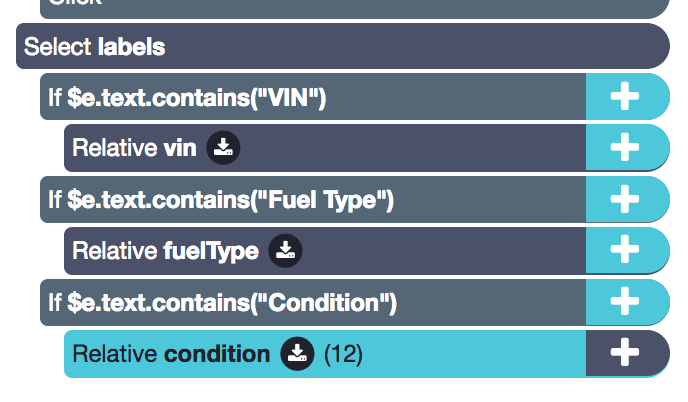Click the bold 'labels' selection name
688x402 pixels.
[x=131, y=47]
